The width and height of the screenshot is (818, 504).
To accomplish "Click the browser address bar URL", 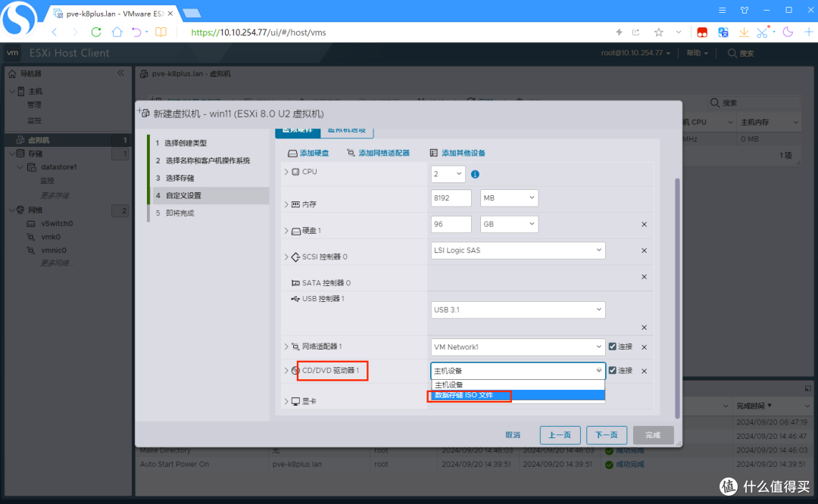I will 258,33.
